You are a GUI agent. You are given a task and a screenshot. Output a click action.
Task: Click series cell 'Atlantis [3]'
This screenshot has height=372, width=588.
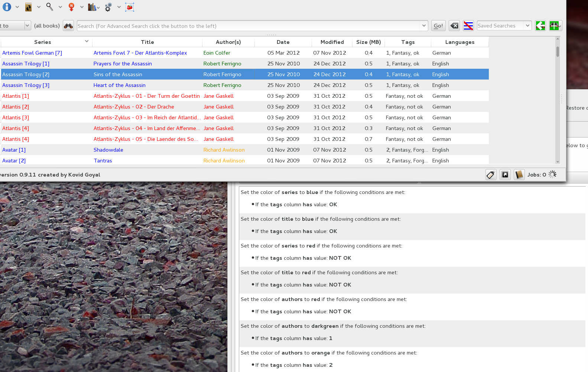pos(46,117)
